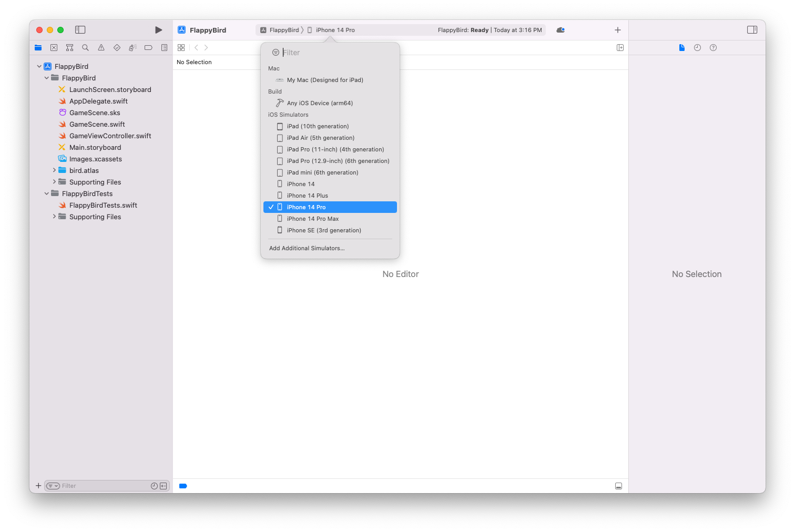Select the Quick Help inspector icon
795x532 pixels.
(713, 48)
